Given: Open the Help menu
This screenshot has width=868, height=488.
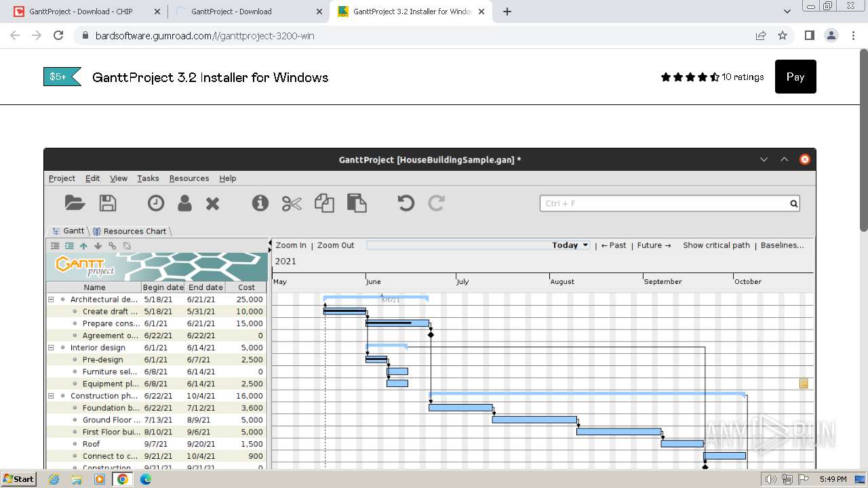Looking at the screenshot, I should coord(228,178).
